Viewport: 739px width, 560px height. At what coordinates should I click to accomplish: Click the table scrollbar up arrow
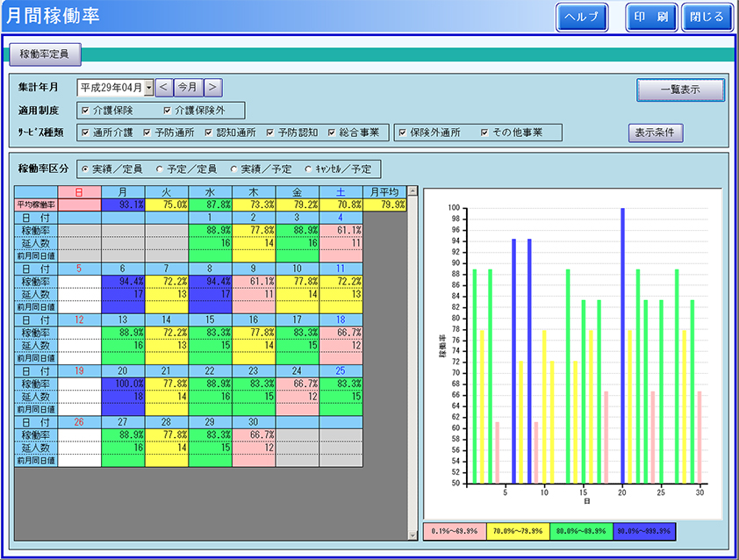(x=413, y=191)
